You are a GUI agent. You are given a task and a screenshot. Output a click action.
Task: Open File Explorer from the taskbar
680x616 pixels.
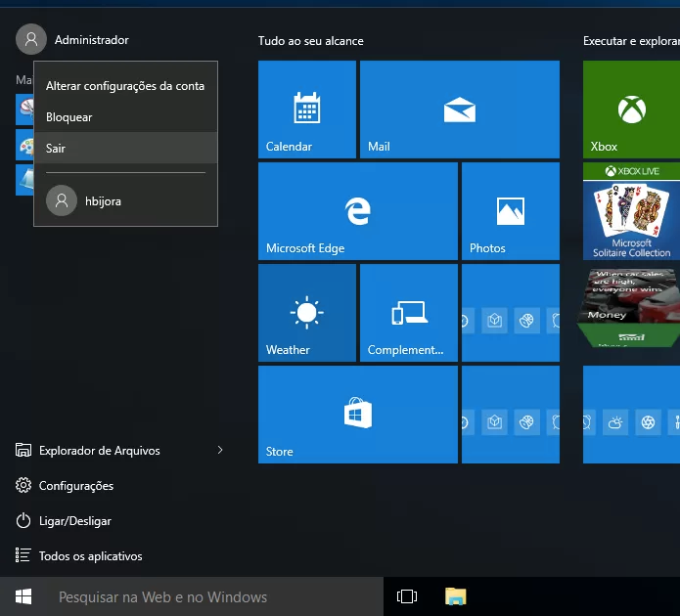(455, 596)
